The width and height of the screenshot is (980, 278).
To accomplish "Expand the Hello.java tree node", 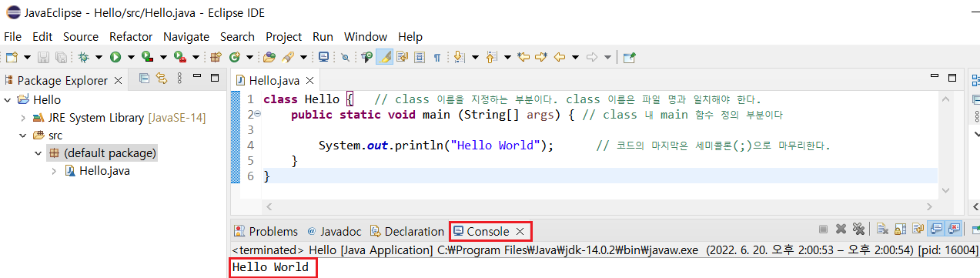I will [x=54, y=171].
